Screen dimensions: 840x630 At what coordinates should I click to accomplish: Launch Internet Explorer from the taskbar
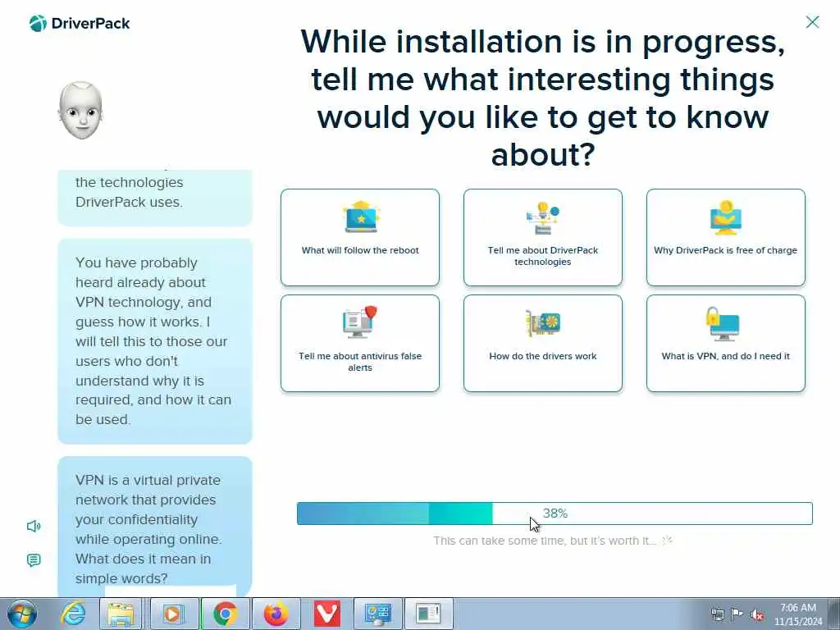(72, 614)
